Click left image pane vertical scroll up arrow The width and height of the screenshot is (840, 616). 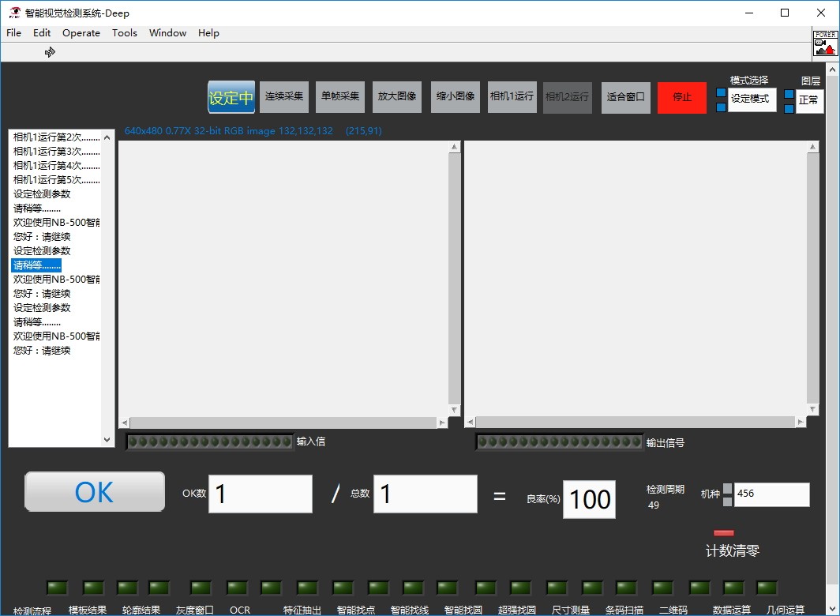pos(454,147)
